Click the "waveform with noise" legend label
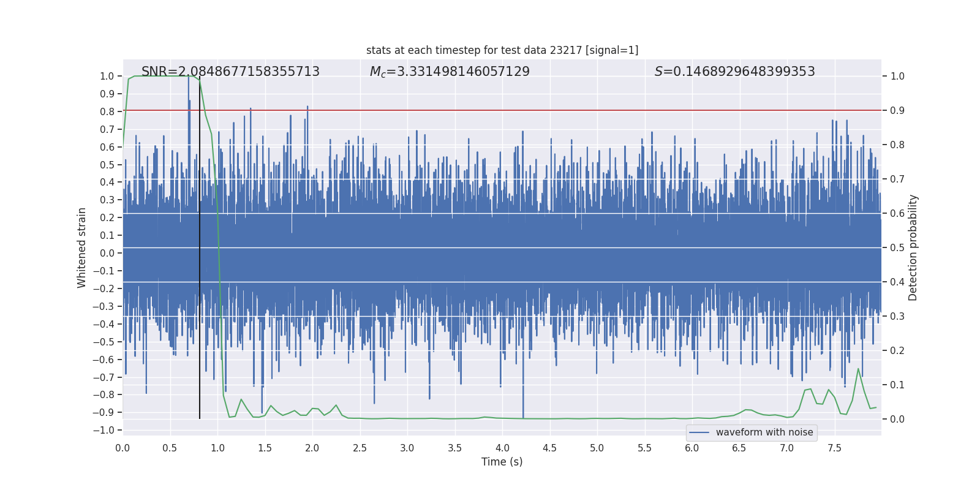This screenshot has width=980, height=490. (x=764, y=432)
